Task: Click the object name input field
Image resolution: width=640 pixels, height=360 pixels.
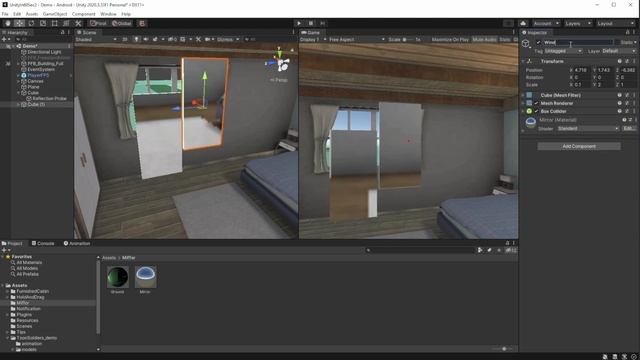Action: click(x=578, y=42)
